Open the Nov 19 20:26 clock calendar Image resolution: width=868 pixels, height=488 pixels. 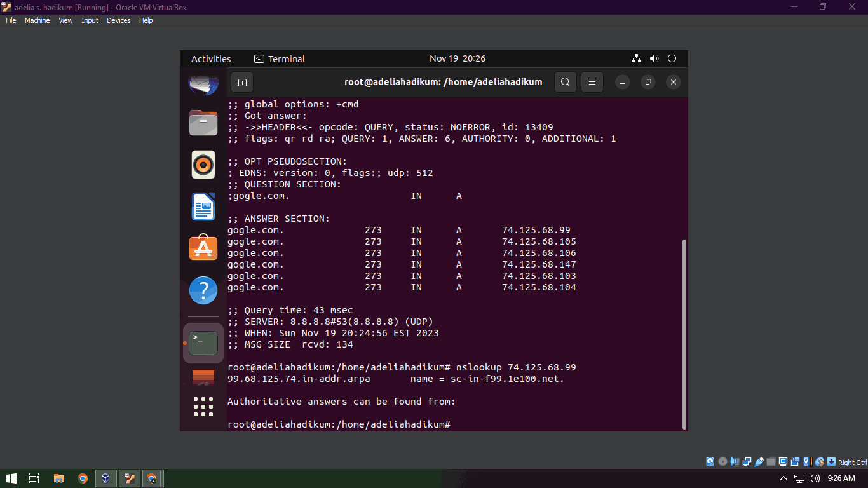click(458, 58)
